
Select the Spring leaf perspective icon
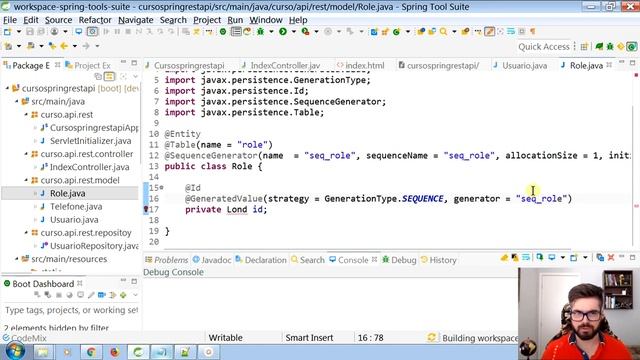(x=599, y=47)
